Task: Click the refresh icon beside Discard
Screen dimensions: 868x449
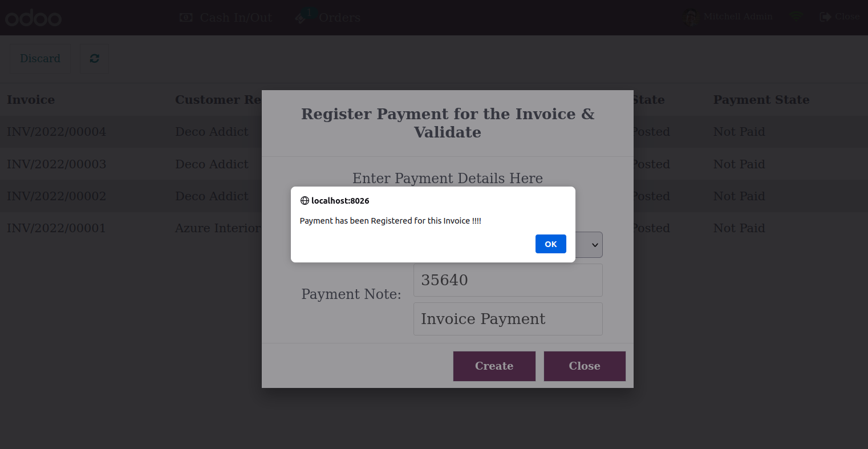Action: pos(95,59)
